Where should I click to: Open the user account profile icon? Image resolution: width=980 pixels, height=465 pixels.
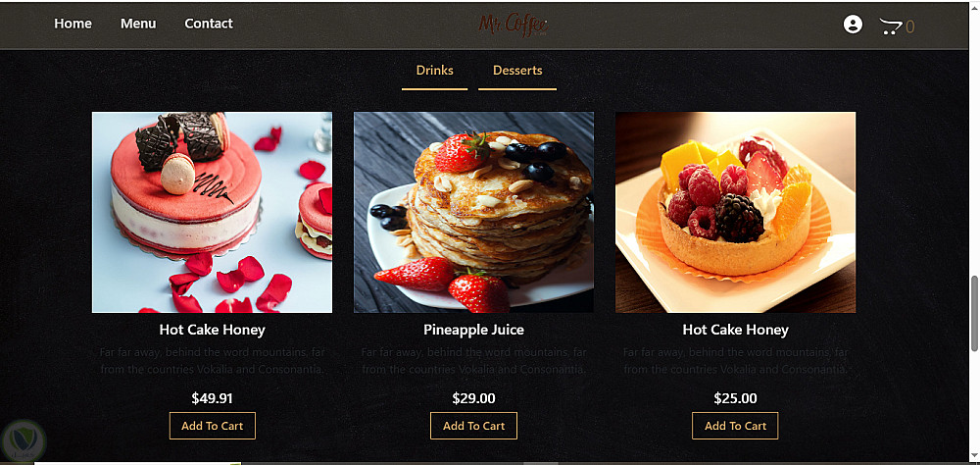[853, 25]
